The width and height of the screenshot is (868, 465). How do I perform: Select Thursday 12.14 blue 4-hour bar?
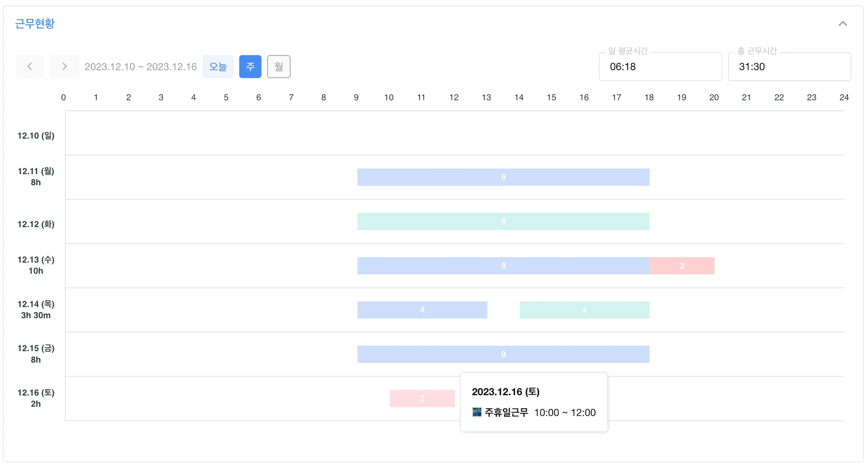click(422, 310)
